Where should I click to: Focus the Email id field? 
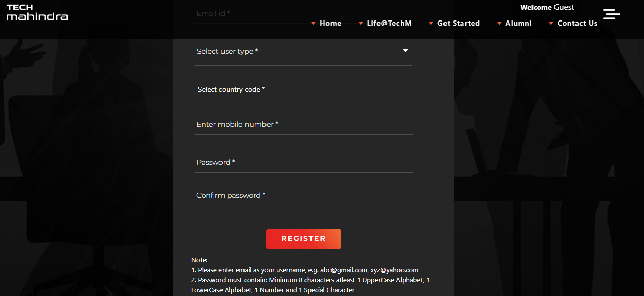[x=303, y=13]
